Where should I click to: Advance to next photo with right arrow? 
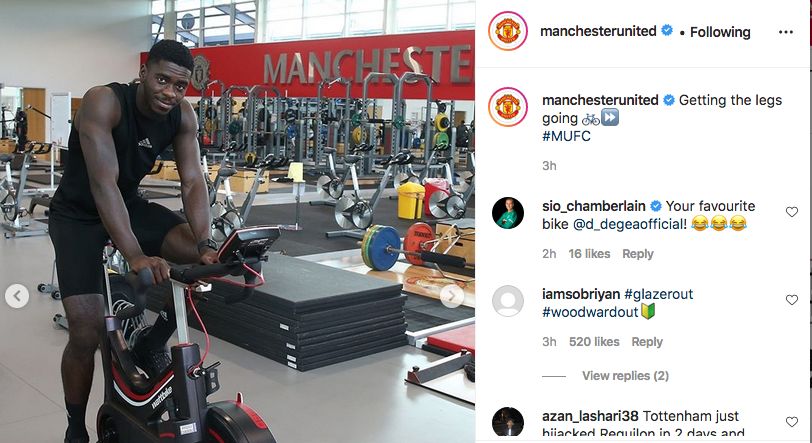pyautogui.click(x=452, y=296)
